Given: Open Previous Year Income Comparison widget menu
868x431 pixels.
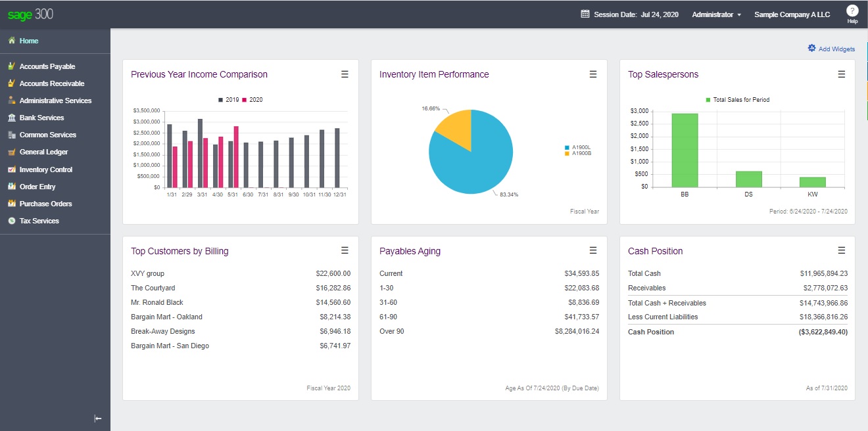Looking at the screenshot, I should coord(345,74).
